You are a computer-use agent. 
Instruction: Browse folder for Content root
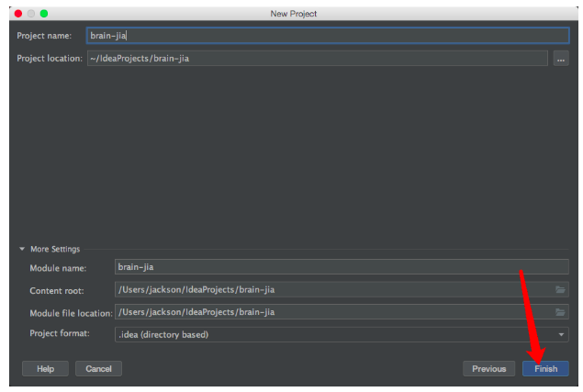click(560, 289)
